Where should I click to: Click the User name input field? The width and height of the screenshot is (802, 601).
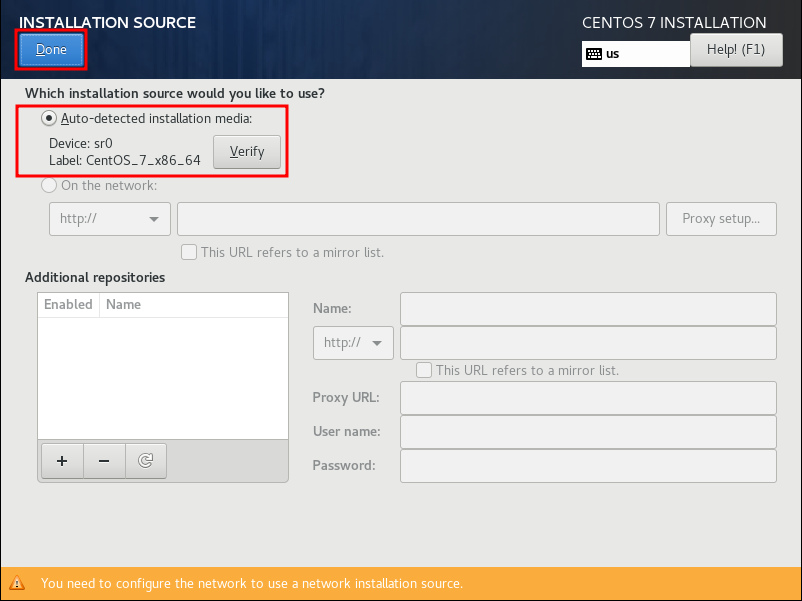pyautogui.click(x=588, y=432)
